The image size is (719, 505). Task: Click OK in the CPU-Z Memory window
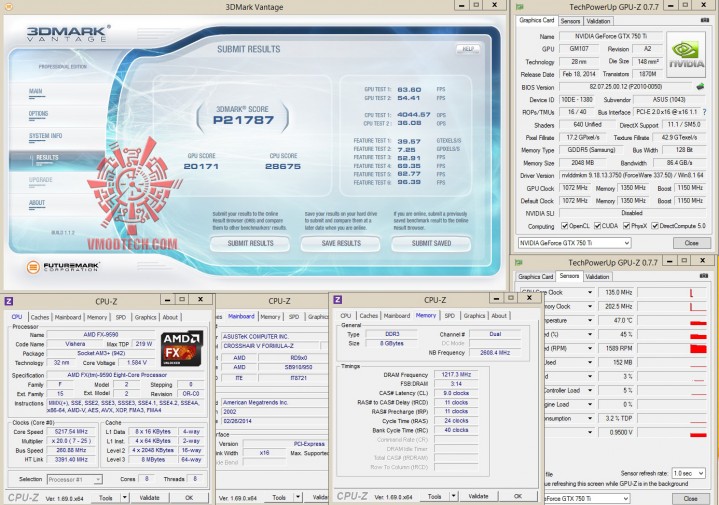(x=518, y=496)
